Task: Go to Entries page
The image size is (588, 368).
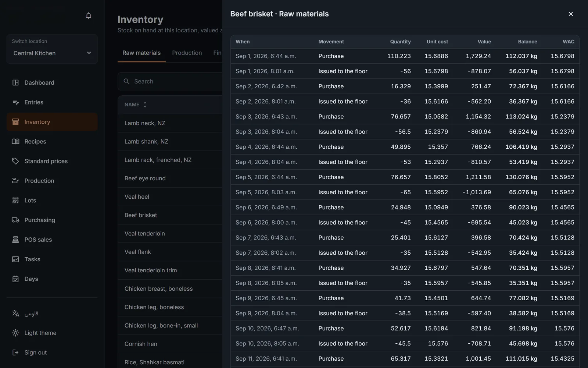Action: (52, 102)
